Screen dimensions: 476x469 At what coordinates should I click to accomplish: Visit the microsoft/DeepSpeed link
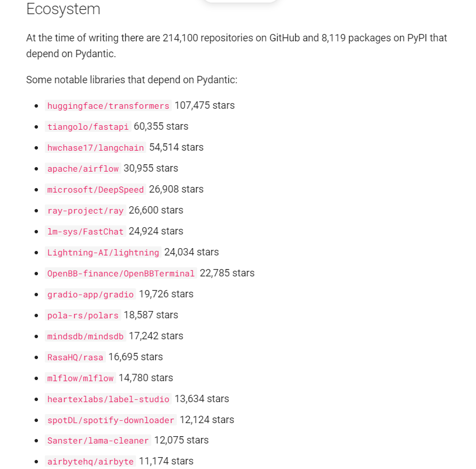[x=95, y=190]
